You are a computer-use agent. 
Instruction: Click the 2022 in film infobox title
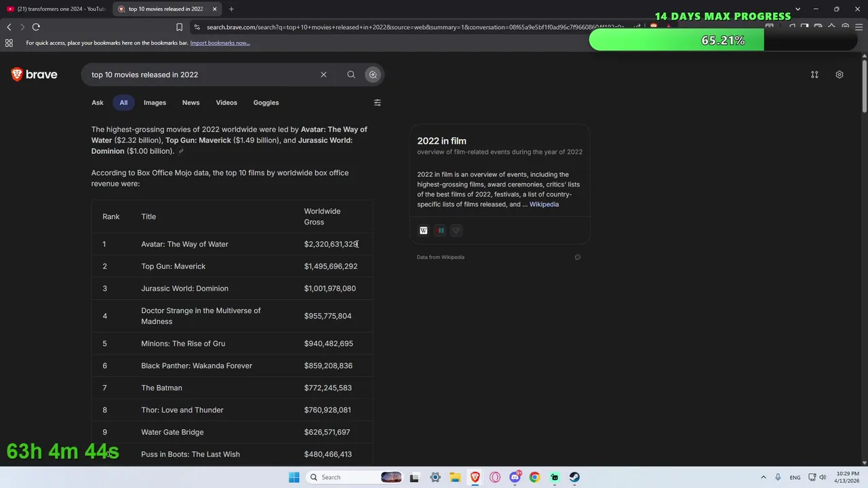(441, 141)
